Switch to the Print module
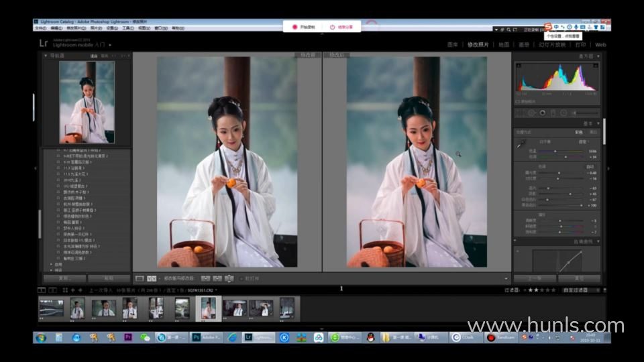The height and width of the screenshot is (362, 644). point(580,45)
